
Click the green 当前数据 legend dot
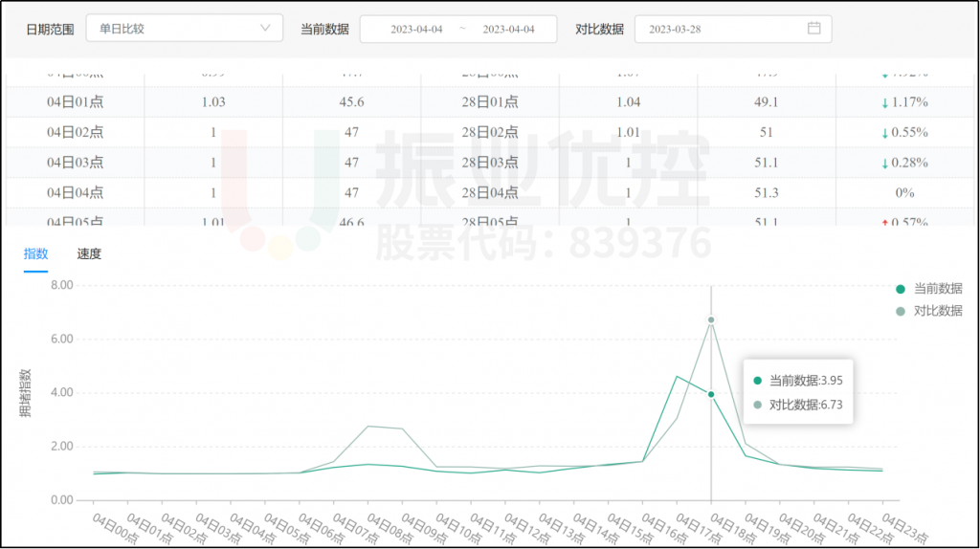pos(900,289)
